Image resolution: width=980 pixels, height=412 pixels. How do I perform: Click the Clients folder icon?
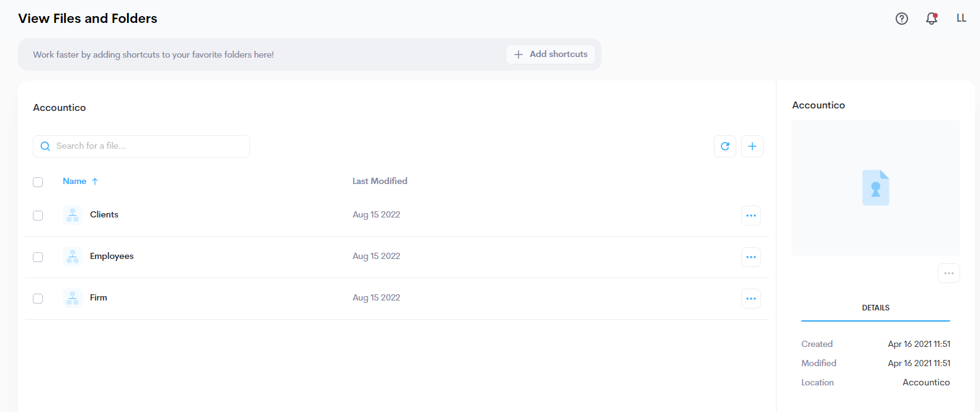(73, 215)
